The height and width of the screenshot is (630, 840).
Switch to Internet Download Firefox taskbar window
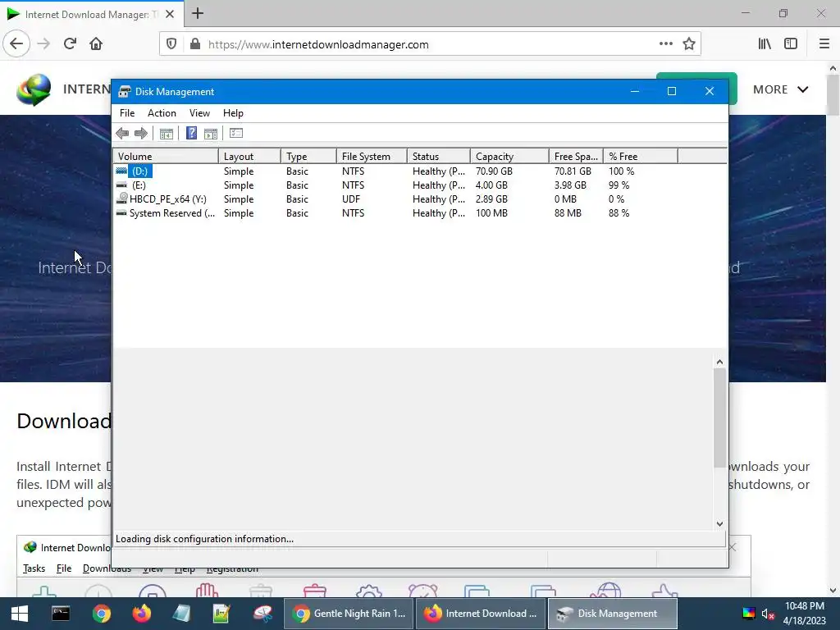(x=481, y=614)
